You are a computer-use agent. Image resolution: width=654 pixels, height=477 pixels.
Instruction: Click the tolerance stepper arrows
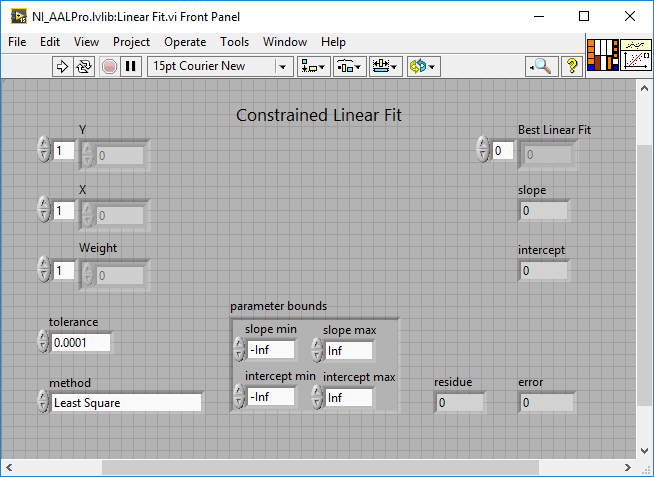(x=42, y=342)
